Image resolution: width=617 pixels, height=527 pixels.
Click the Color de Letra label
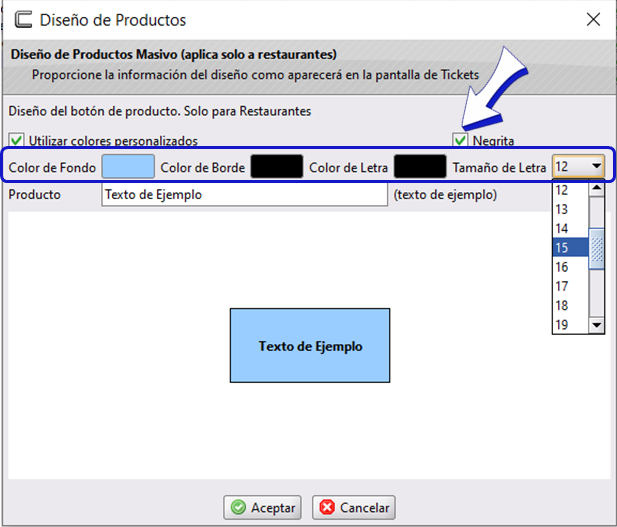348,168
